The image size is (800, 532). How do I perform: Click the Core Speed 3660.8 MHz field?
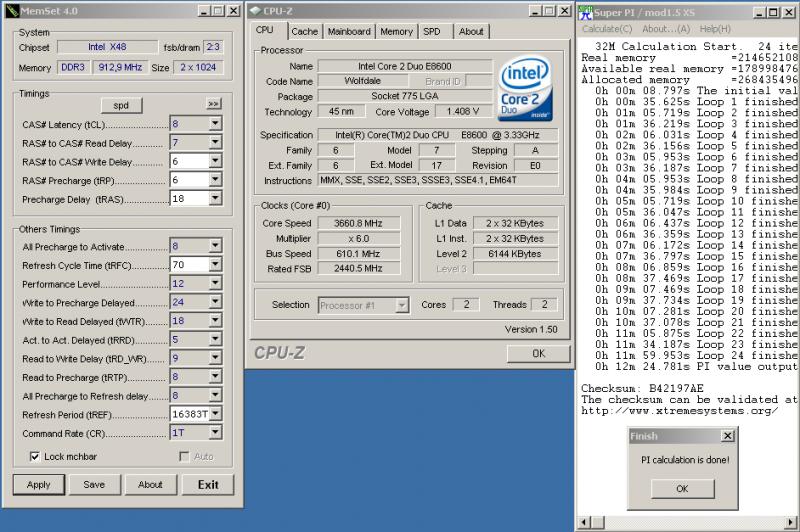359,223
